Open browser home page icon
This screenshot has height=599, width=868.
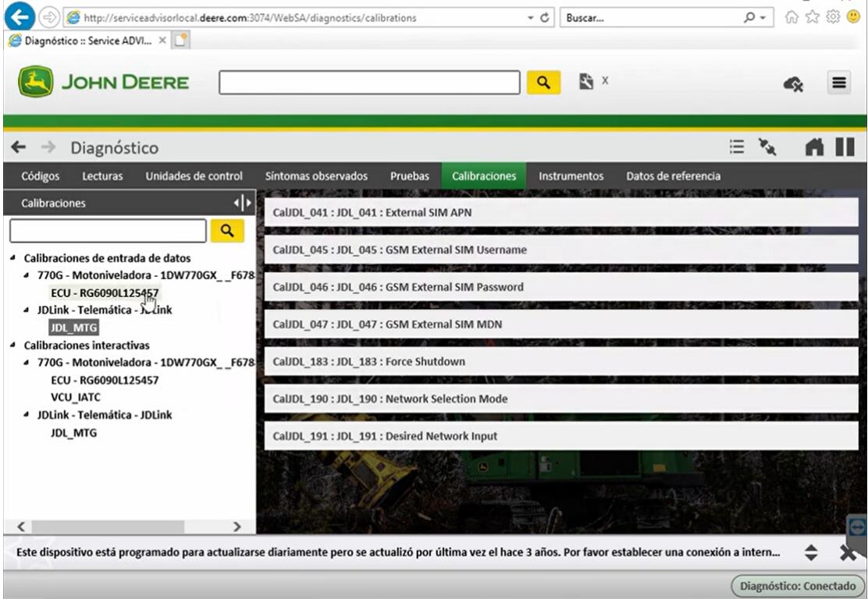792,17
